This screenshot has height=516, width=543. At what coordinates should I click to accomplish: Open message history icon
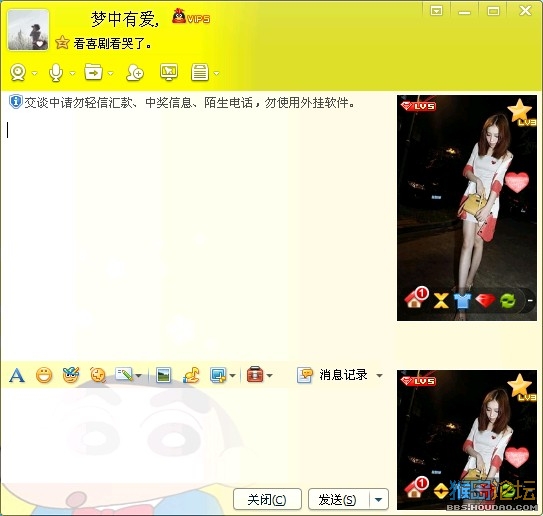click(x=305, y=375)
